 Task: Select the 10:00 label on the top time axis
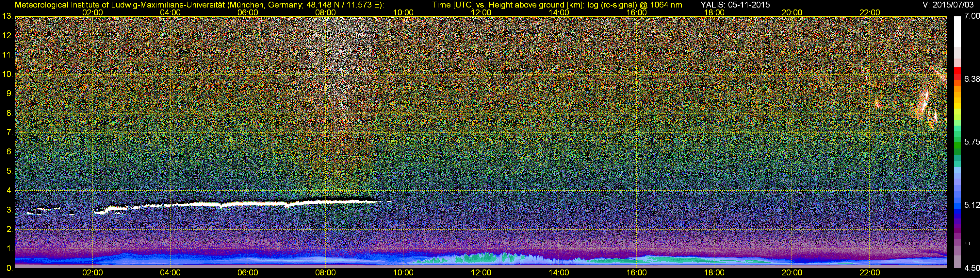tap(403, 12)
